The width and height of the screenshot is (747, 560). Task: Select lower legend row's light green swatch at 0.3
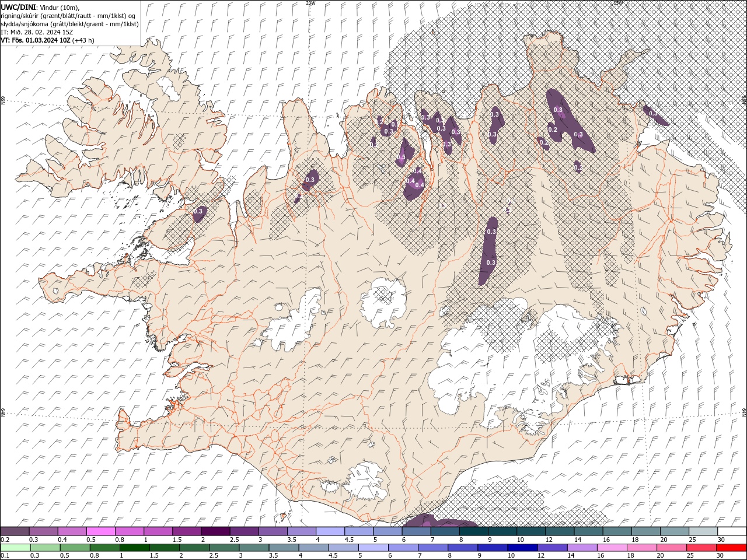46,548
